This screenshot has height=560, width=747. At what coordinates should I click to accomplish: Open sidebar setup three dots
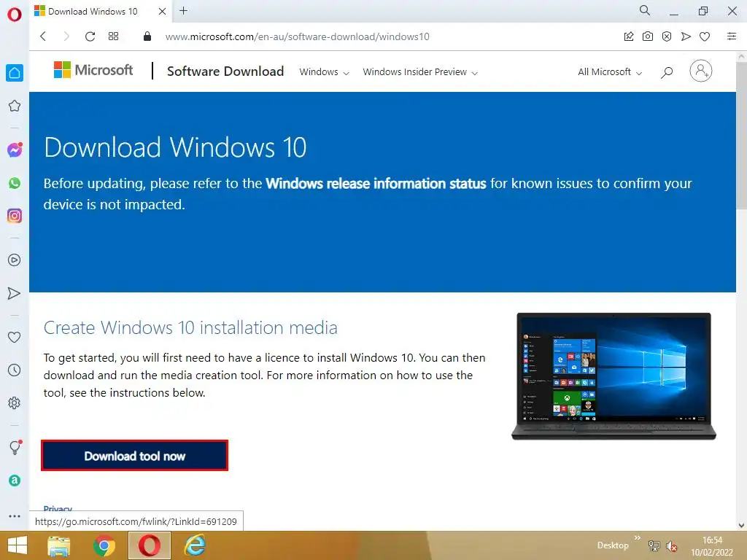coord(15,516)
